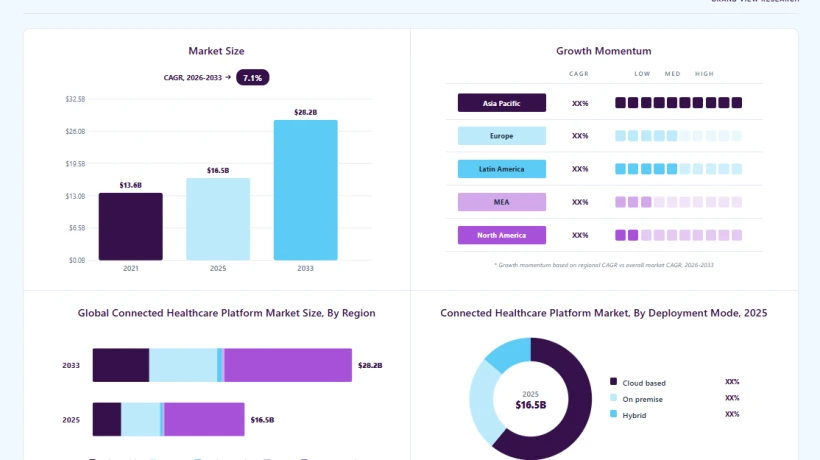
Task: Click the By Deployment Mode chart title
Action: point(603,313)
